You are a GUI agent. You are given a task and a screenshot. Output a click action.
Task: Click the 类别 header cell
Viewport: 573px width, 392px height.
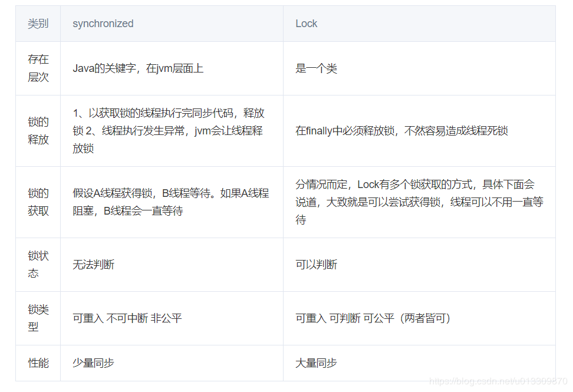tap(38, 24)
